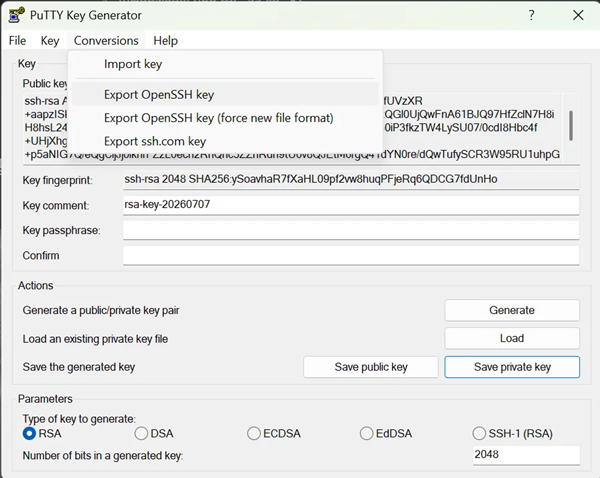600x478 pixels.
Task: Choose Export OpenSSH key menu entry
Action: [x=225, y=95]
